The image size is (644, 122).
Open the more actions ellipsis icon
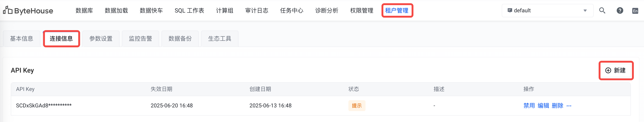tap(569, 106)
